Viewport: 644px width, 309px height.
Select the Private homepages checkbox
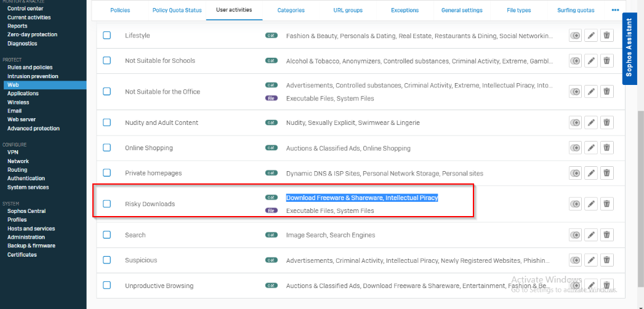107,172
